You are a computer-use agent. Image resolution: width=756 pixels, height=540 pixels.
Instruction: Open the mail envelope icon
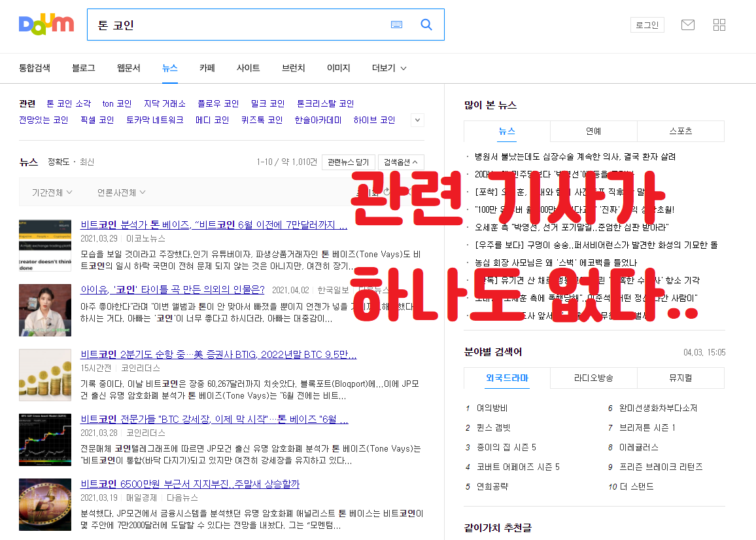click(x=688, y=25)
